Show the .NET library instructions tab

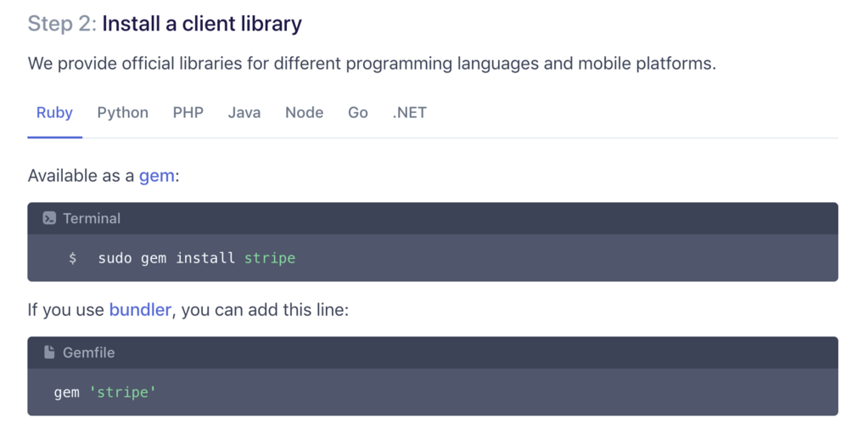tap(409, 113)
